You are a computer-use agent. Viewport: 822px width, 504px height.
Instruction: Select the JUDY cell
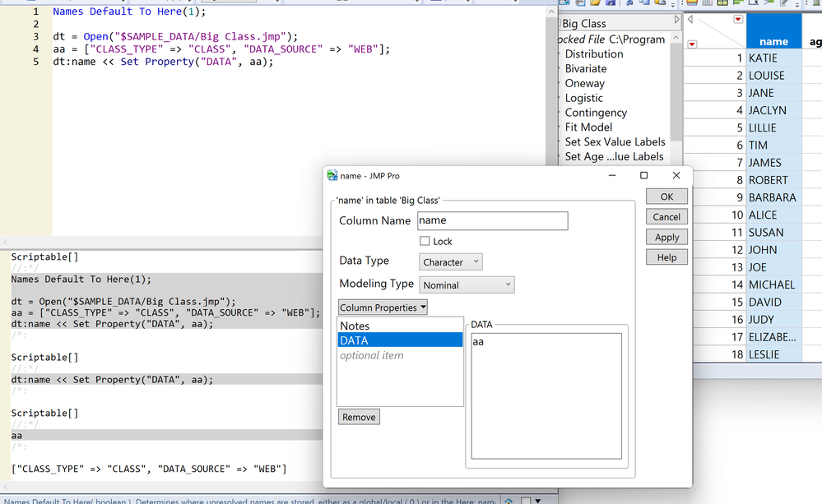coord(774,320)
